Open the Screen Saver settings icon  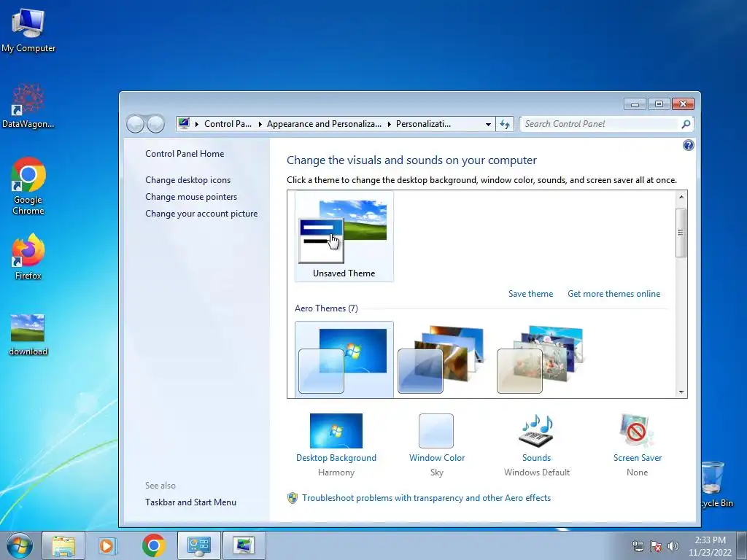point(637,430)
